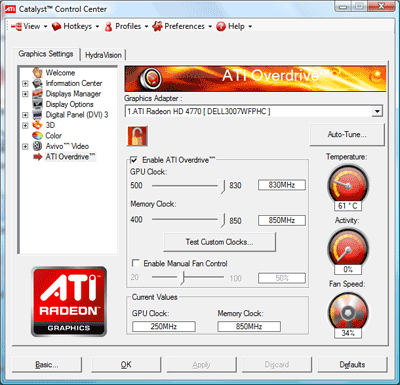Click the ATI Overdrive banner gauge icon

click(x=150, y=79)
